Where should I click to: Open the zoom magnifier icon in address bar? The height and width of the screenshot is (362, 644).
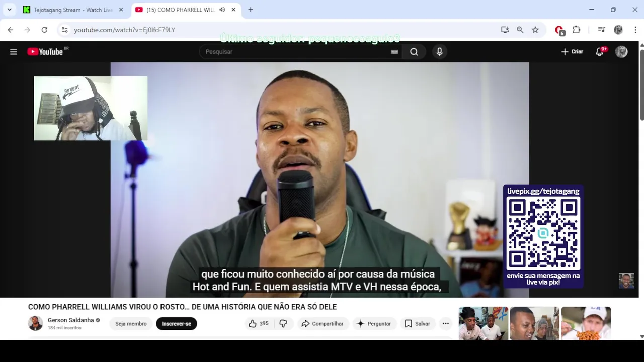coord(520,30)
